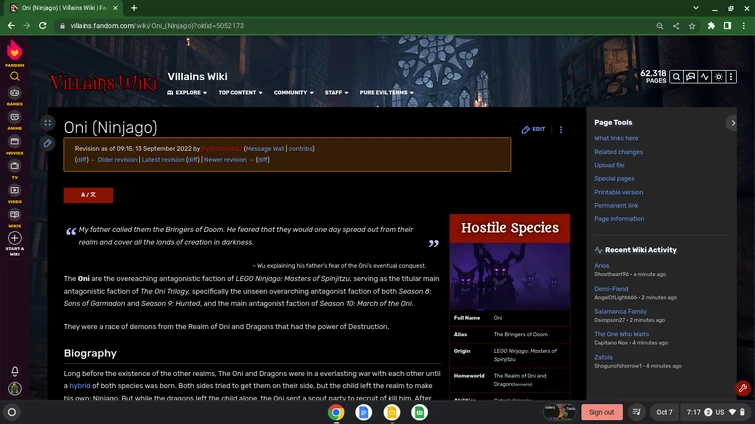Open user avatar menu in sidebar
This screenshot has width=755, height=424.
pos(15,388)
